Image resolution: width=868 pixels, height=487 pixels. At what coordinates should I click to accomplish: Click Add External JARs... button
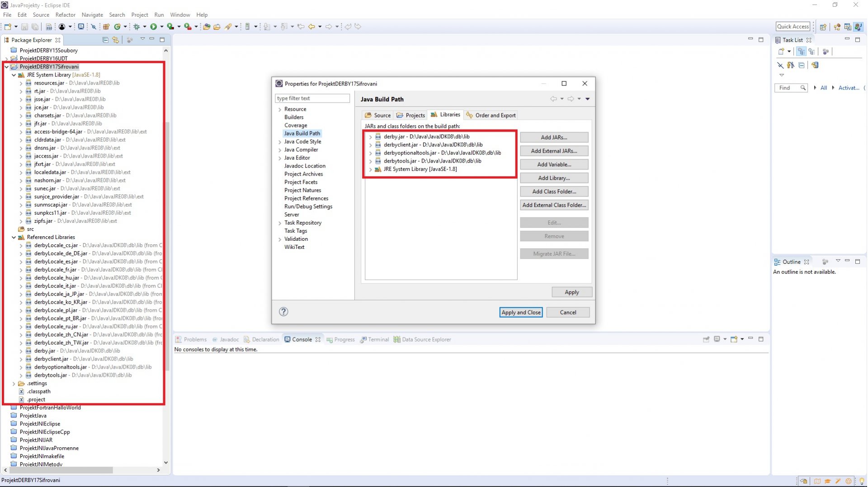[x=554, y=151]
